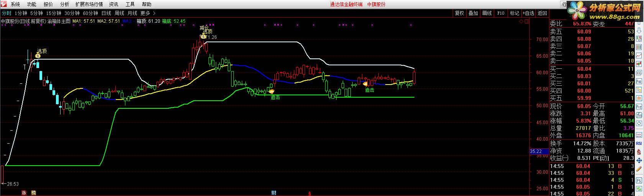
Task: Click the 标记 mark button
Action: pyautogui.click(x=514, y=13)
